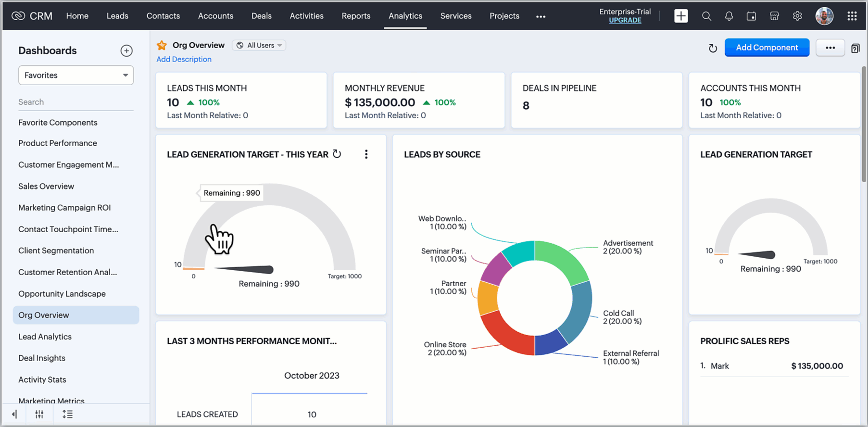
Task: Open the apps grid launcher
Action: [852, 16]
